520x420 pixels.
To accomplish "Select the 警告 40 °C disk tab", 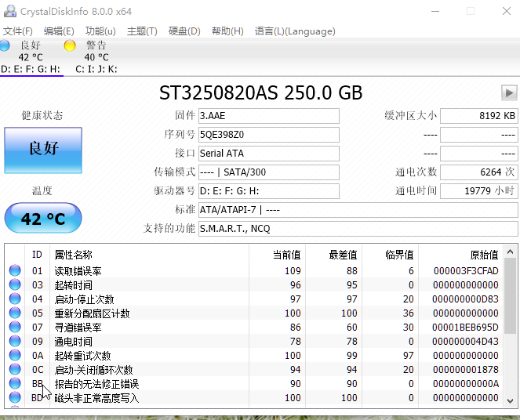I will (96, 57).
